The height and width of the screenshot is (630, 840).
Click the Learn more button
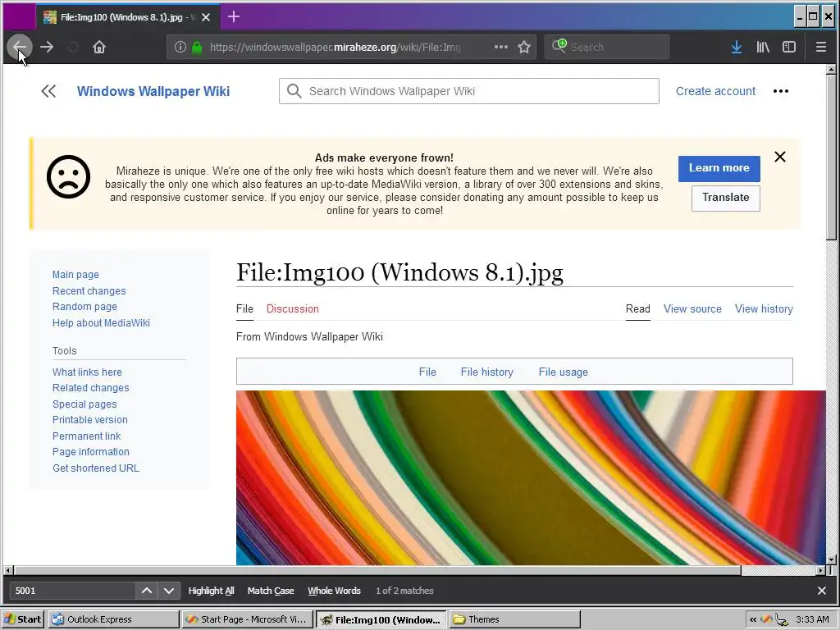click(719, 168)
